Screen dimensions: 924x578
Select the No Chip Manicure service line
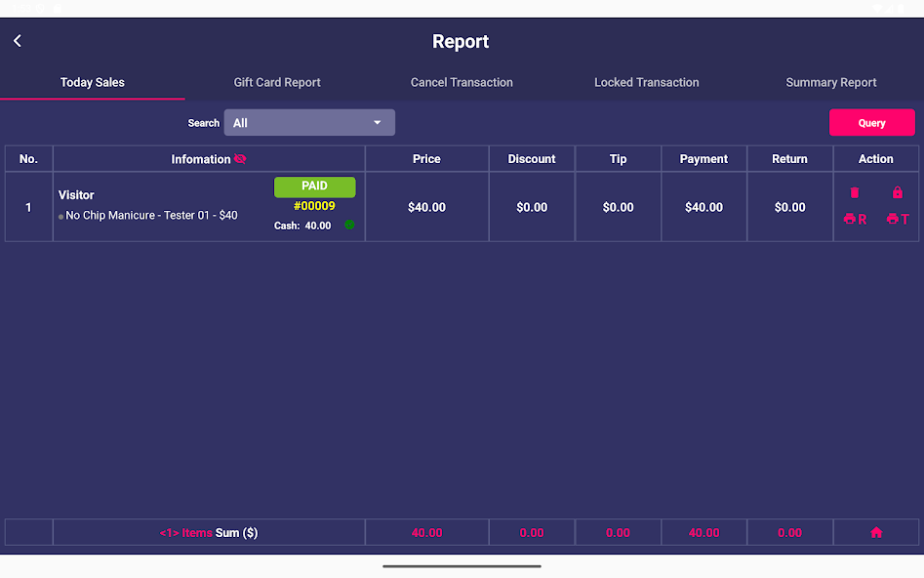click(x=151, y=216)
